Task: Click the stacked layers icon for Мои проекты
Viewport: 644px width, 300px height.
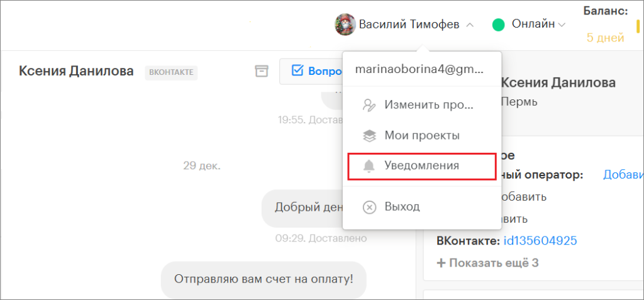Action: [x=369, y=135]
